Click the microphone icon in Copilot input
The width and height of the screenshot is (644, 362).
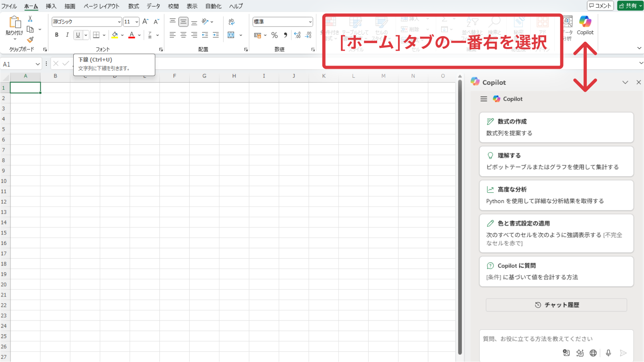tap(609, 353)
